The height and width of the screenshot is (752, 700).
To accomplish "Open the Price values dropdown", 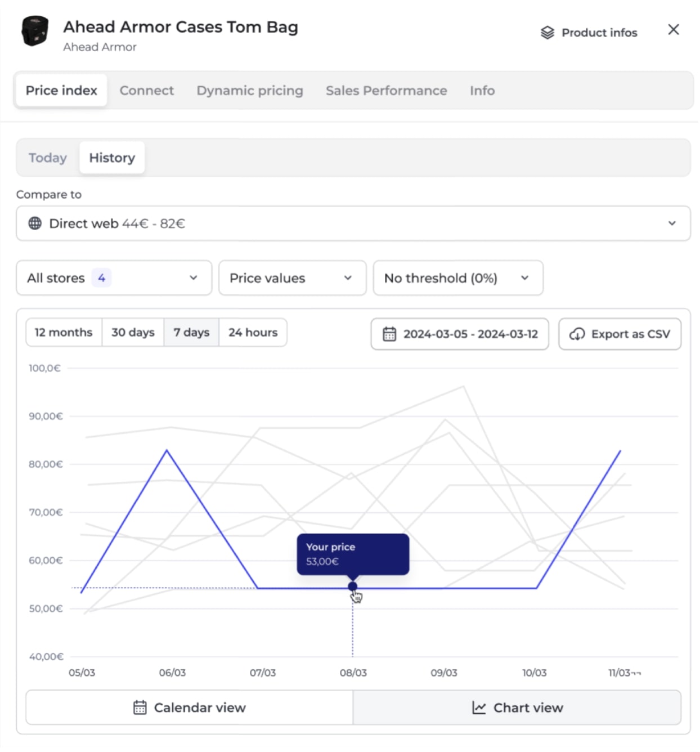I will (x=292, y=278).
